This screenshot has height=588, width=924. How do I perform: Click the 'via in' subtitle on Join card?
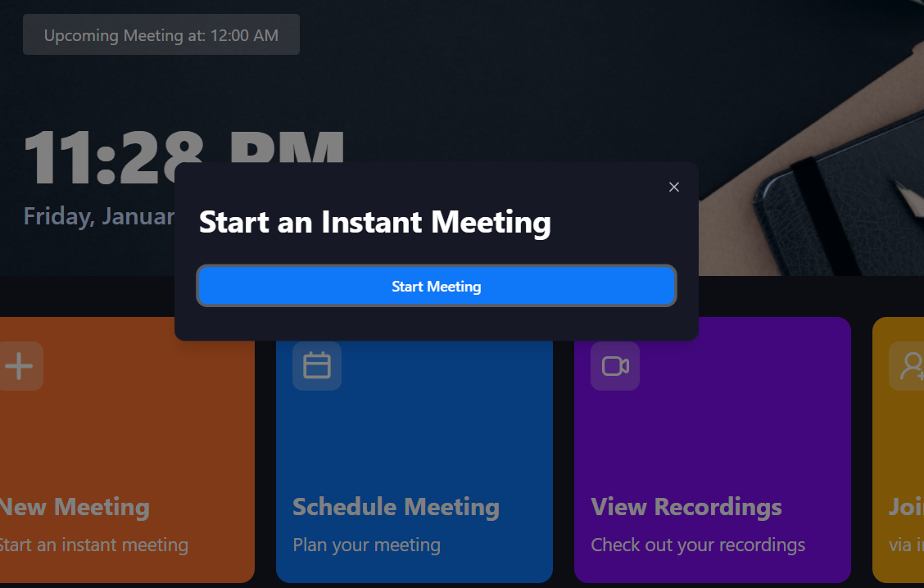[x=906, y=545]
